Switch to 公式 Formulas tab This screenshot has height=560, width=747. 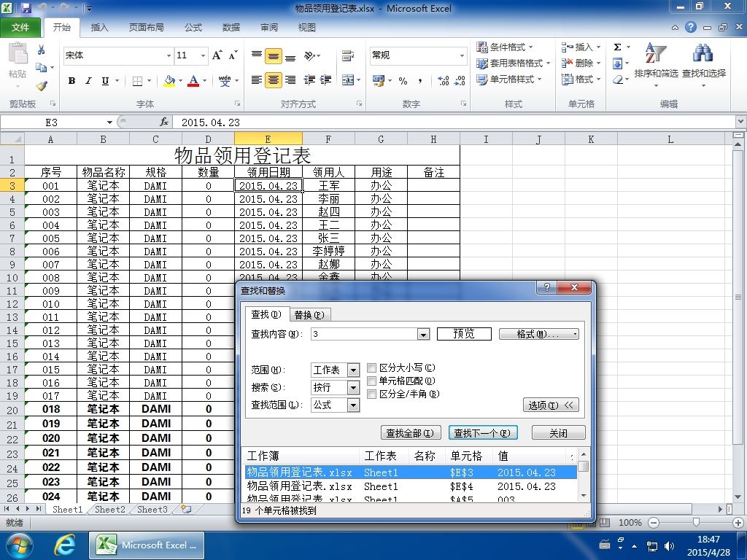click(x=193, y=28)
